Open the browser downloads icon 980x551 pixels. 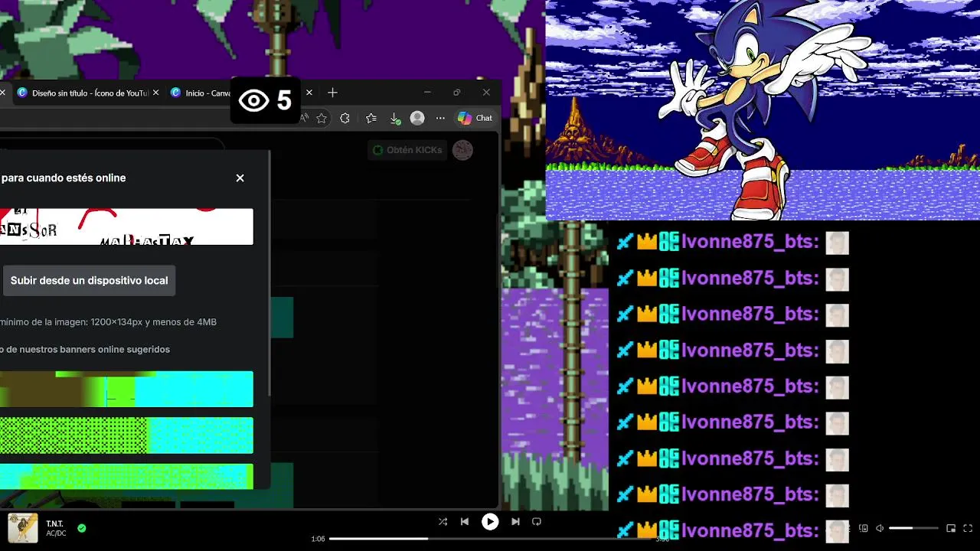click(394, 118)
